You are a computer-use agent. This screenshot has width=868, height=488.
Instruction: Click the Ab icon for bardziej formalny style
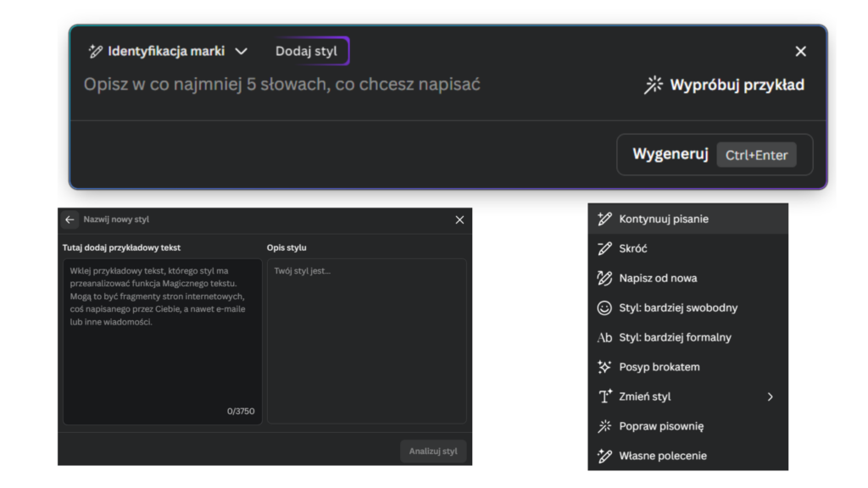[x=604, y=338]
